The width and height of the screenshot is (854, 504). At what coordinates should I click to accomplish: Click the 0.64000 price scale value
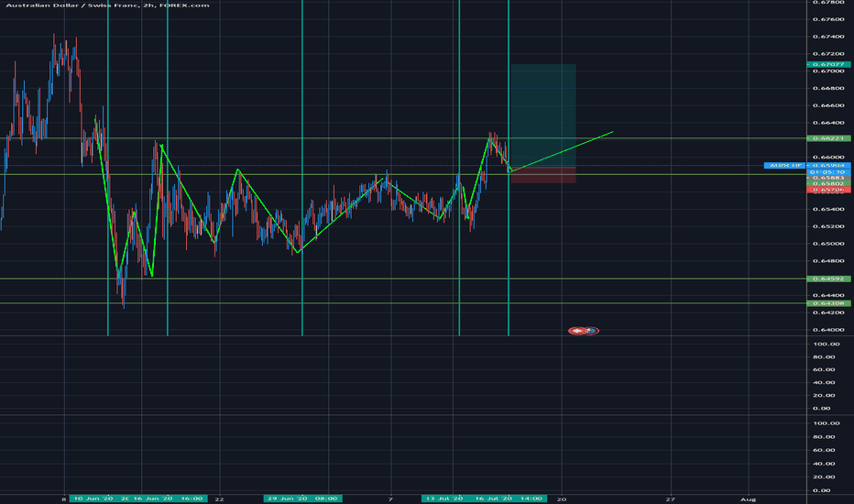click(828, 330)
